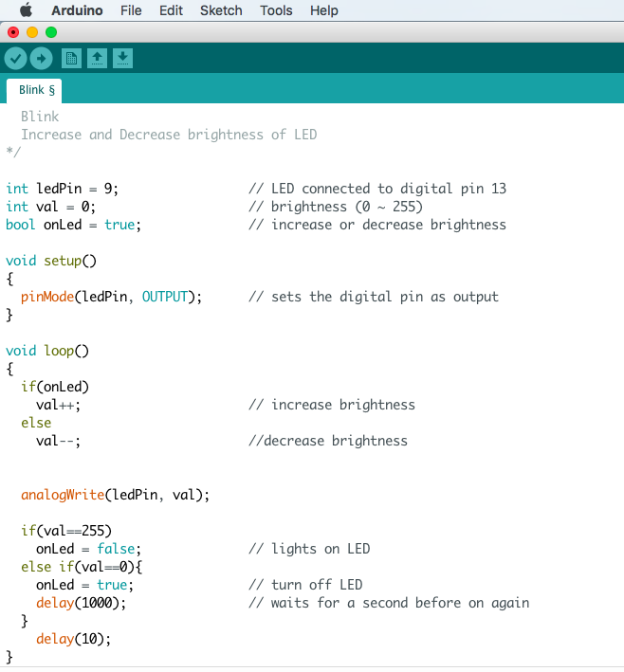The height and width of the screenshot is (672, 624).
Task: Click on 'if(val==255)' condition
Action: pos(66,531)
